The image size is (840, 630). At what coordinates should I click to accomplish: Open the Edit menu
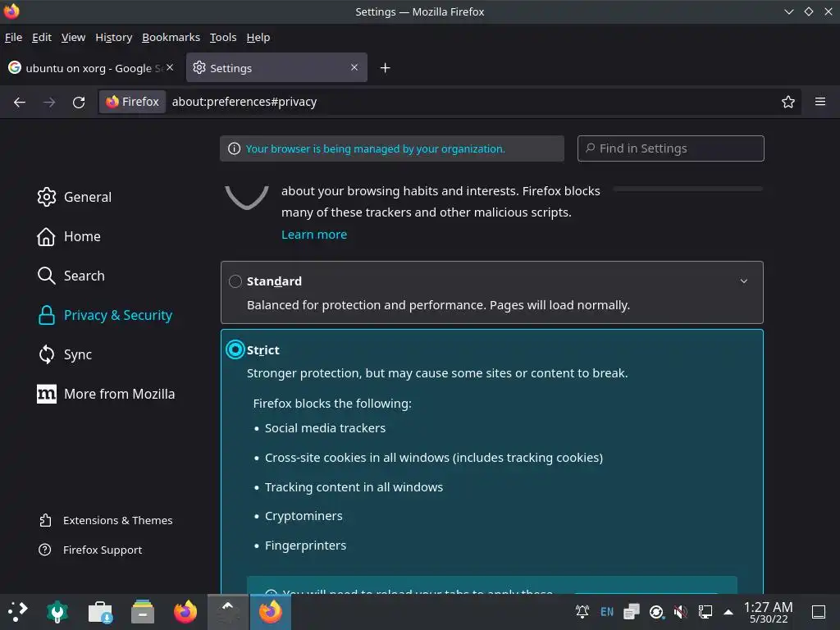point(42,38)
